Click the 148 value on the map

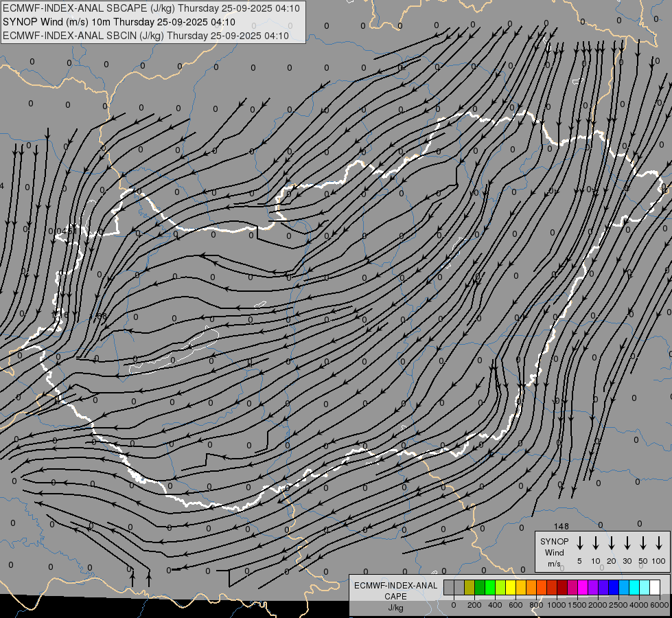tap(561, 527)
